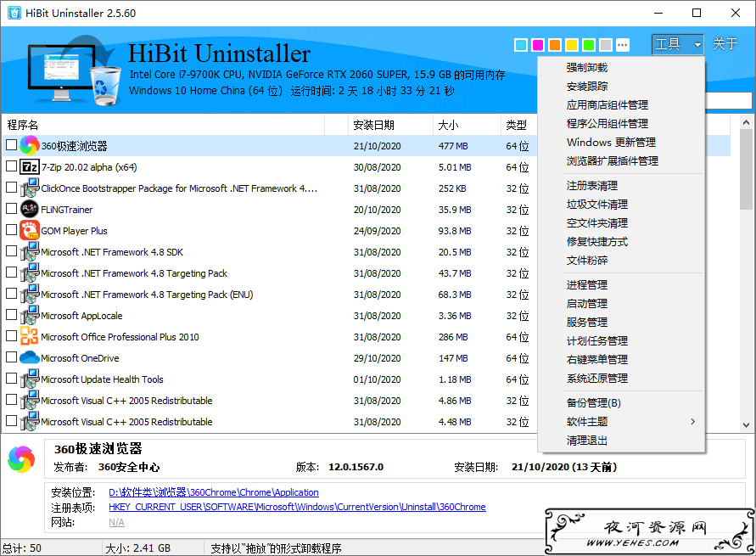Open the HKEY_CURRENT_USER registry link
Image resolution: width=756 pixels, height=556 pixels.
(x=297, y=507)
